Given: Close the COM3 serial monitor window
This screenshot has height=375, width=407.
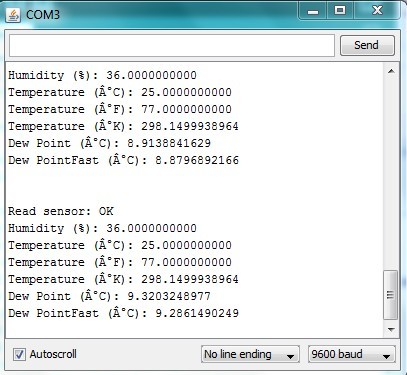Looking at the screenshot, I should point(377,11).
